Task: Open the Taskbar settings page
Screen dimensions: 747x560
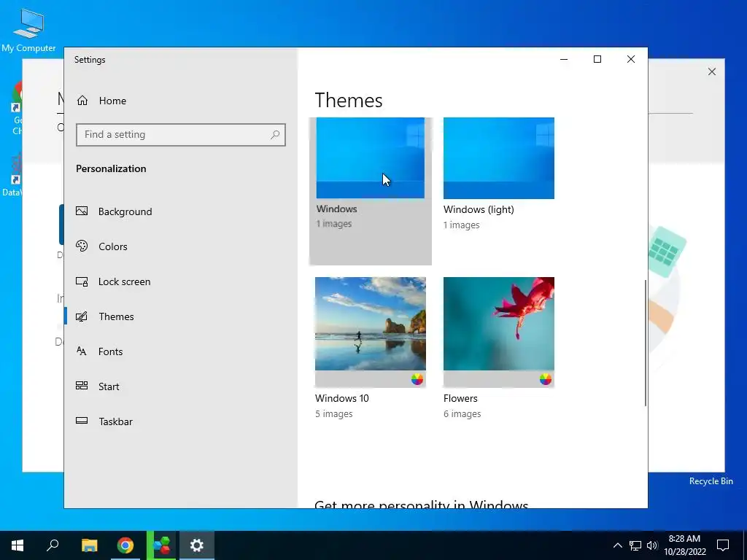Action: click(115, 421)
